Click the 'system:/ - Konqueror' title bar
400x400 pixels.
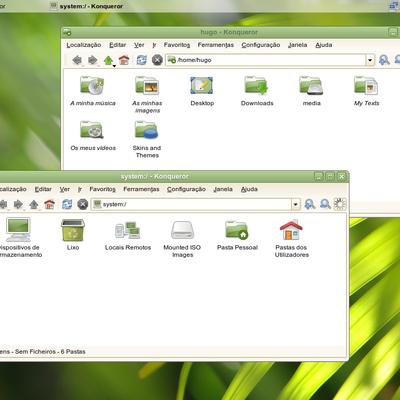click(155, 176)
